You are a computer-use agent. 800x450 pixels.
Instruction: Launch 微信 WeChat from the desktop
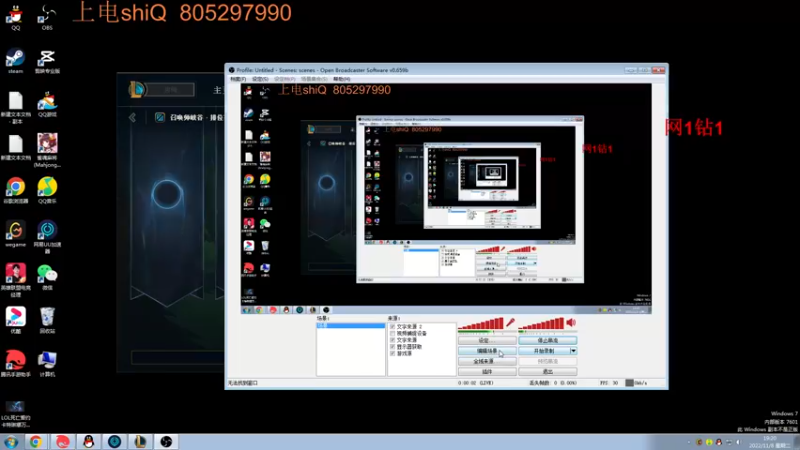(x=47, y=278)
